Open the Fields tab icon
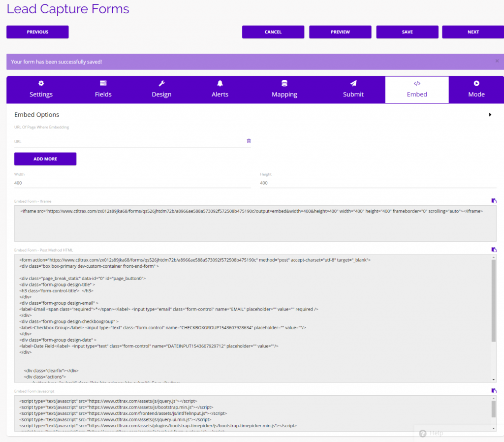The width and height of the screenshot is (504, 442). tap(103, 83)
